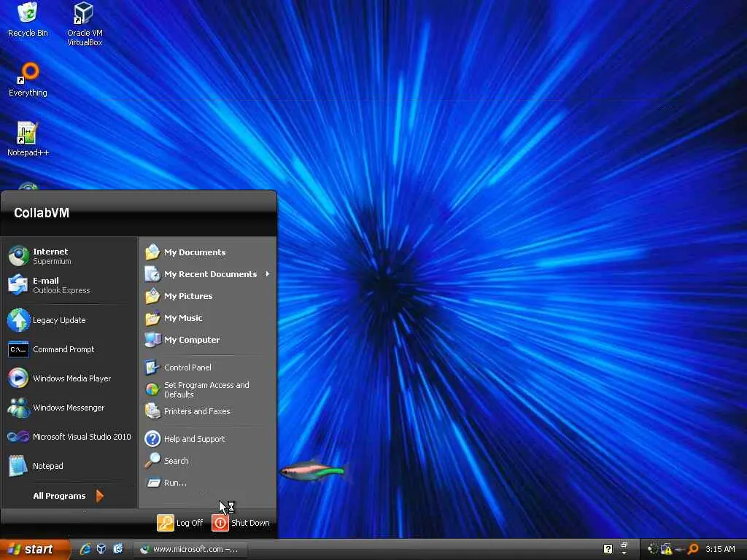Image resolution: width=747 pixels, height=560 pixels.
Task: Launch Internet Supermium from Start menu
Action: [x=69, y=256]
